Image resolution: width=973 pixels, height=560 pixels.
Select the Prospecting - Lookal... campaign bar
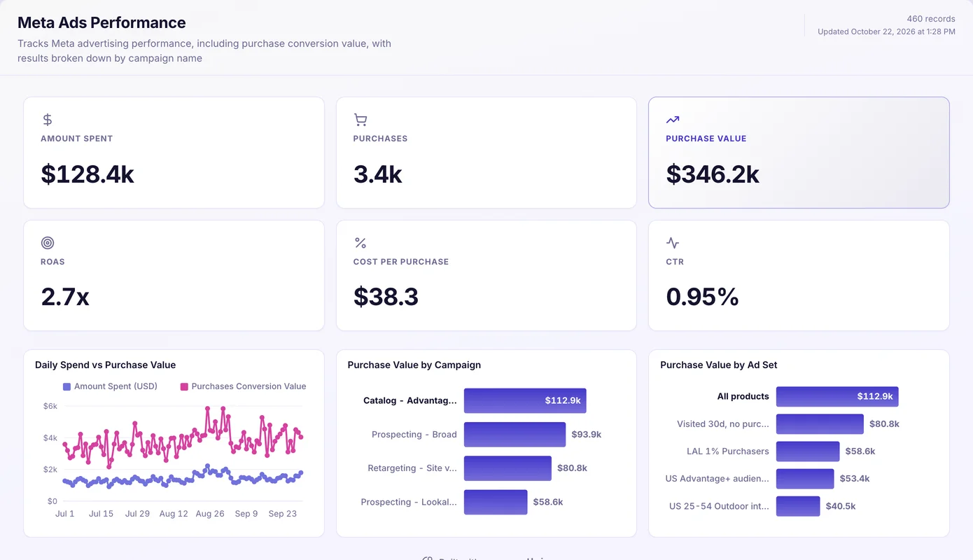(x=496, y=502)
